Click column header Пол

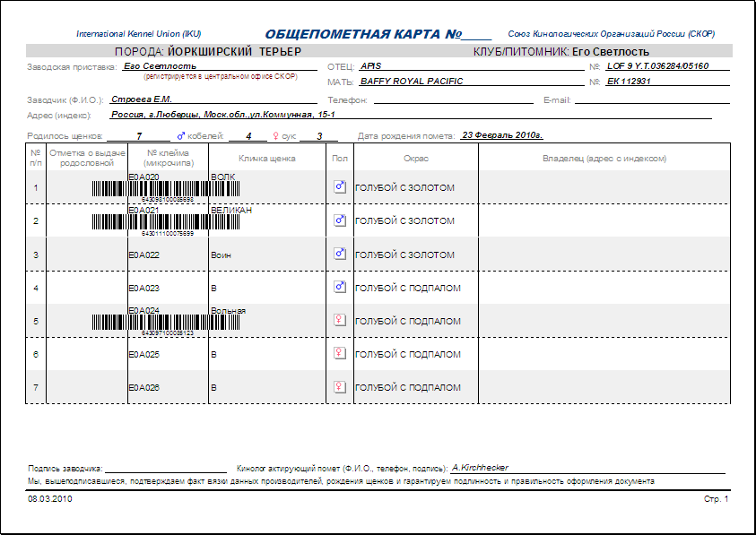click(x=340, y=158)
